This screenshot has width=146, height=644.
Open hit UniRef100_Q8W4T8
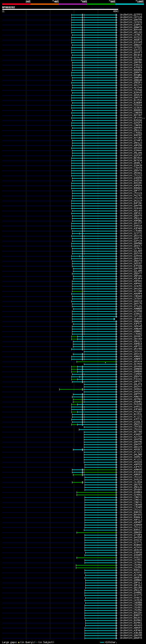pos(131,27)
